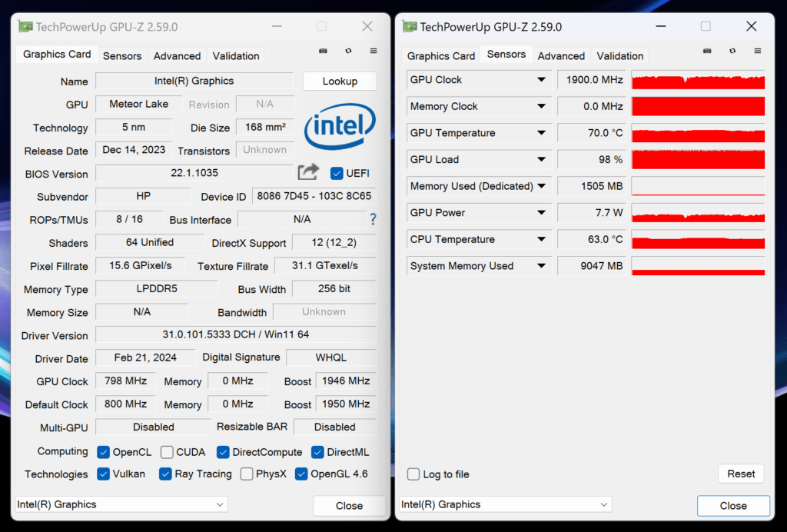Switch to Validation tab in right window
This screenshot has height=532, width=787.
[620, 55]
